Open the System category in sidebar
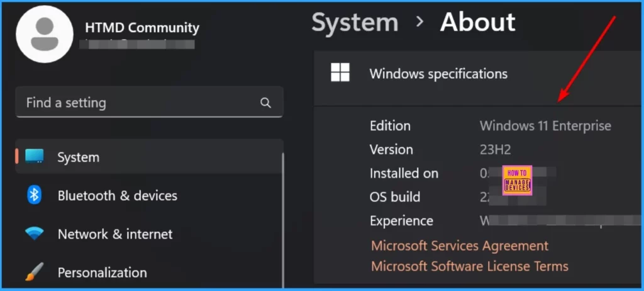The height and width of the screenshot is (291, 644). coord(150,157)
